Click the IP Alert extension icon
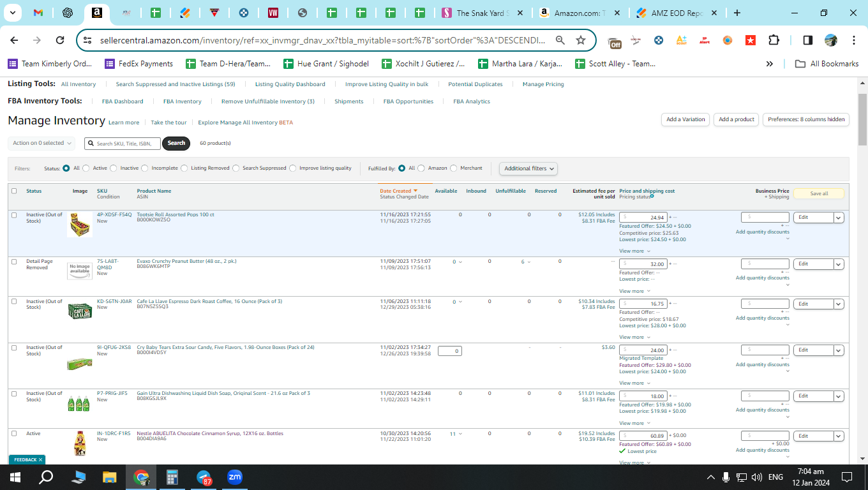 point(705,40)
